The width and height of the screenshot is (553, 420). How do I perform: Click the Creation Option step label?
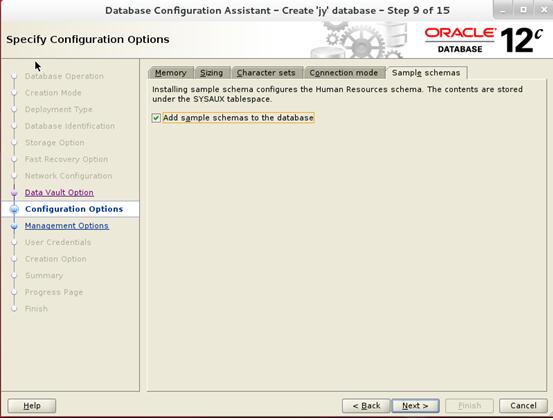(x=56, y=259)
